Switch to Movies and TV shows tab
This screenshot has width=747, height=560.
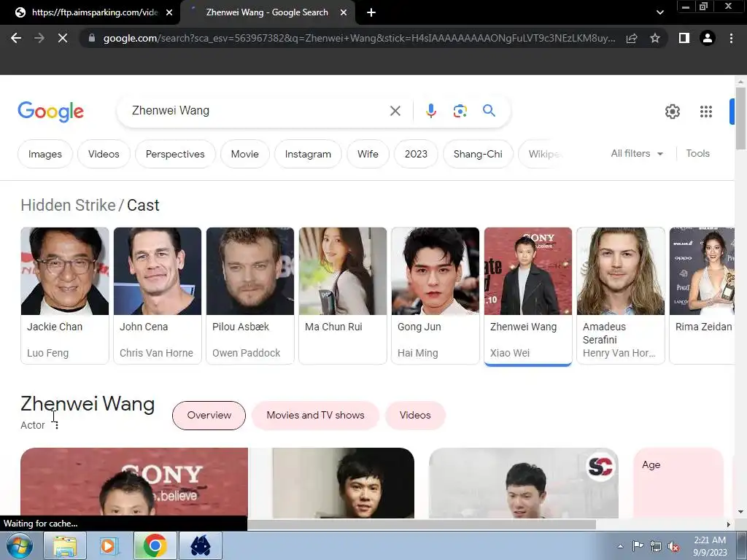pos(315,415)
